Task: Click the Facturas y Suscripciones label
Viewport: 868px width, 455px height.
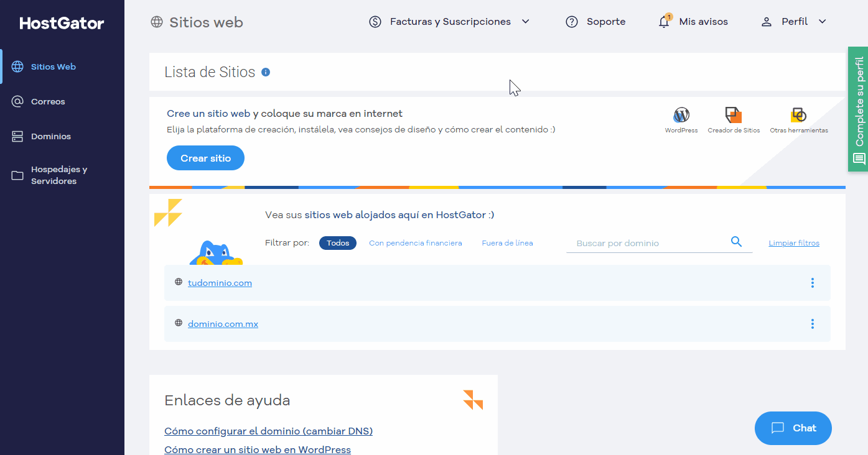Action: pos(450,22)
